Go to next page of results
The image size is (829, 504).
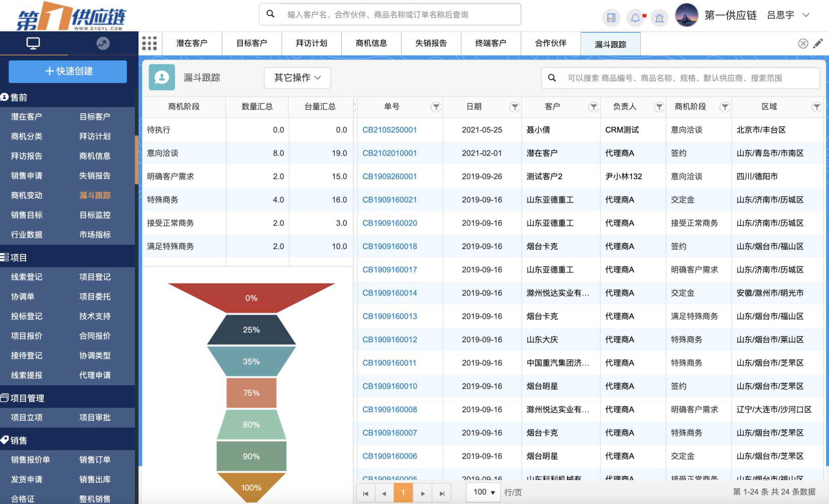[423, 493]
